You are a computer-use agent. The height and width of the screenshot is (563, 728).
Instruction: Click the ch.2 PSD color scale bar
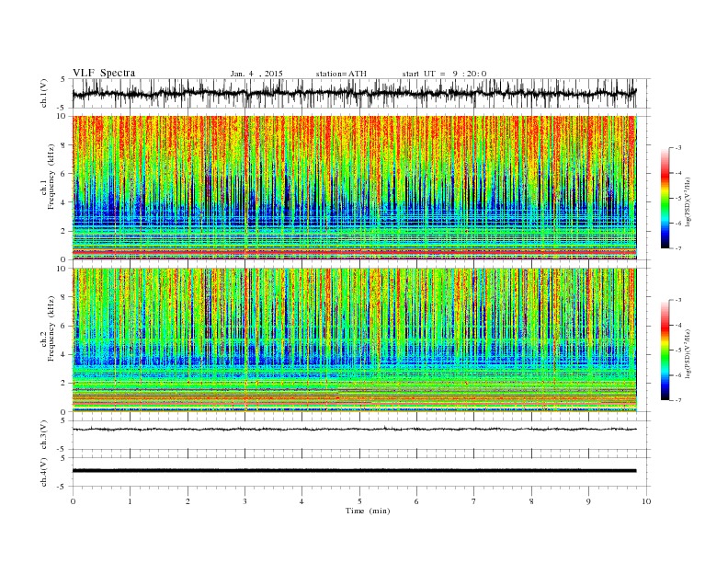coord(665,350)
